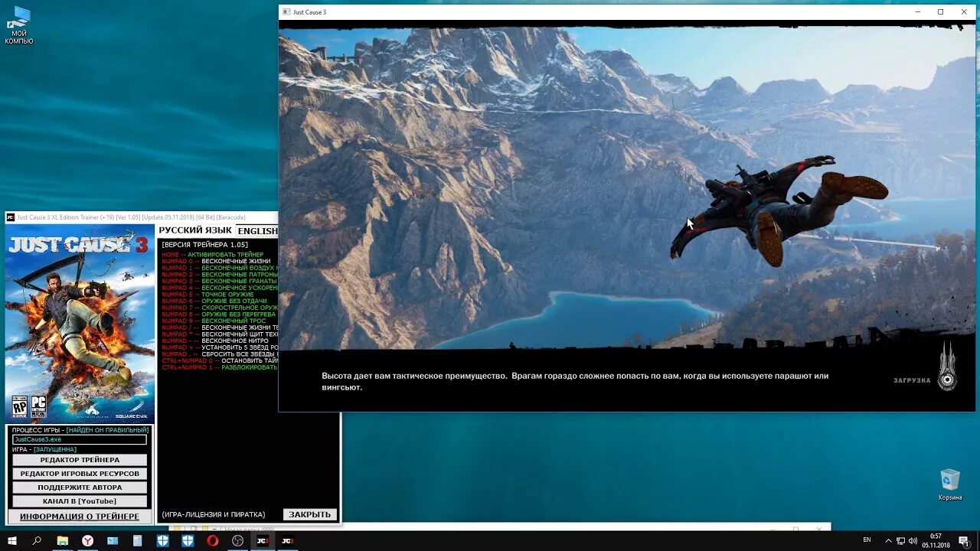Open the first Windows Defender shield icon
Viewport: 980px width, 551px height.
click(163, 540)
